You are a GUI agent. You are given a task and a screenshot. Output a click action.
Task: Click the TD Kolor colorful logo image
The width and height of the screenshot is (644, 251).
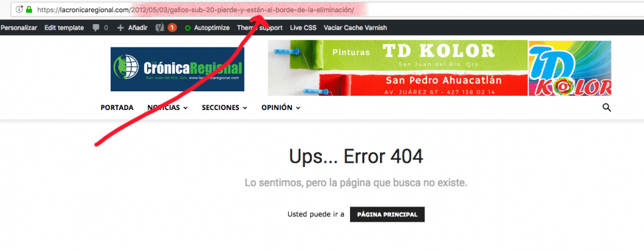[x=570, y=68]
